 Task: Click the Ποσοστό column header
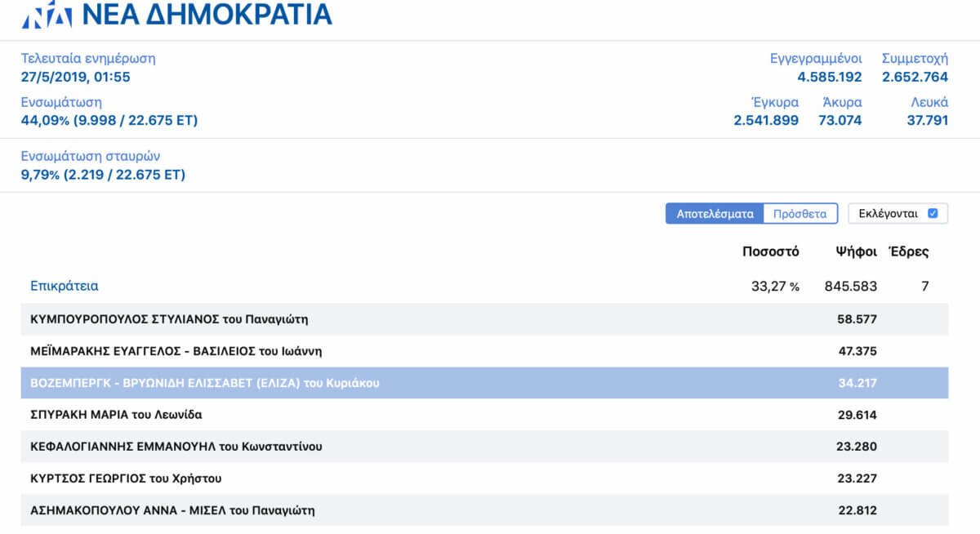coord(770,251)
